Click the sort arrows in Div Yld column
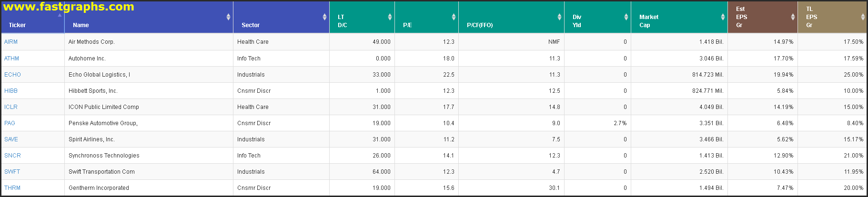Screen dimensions: 868x197 [626, 17]
